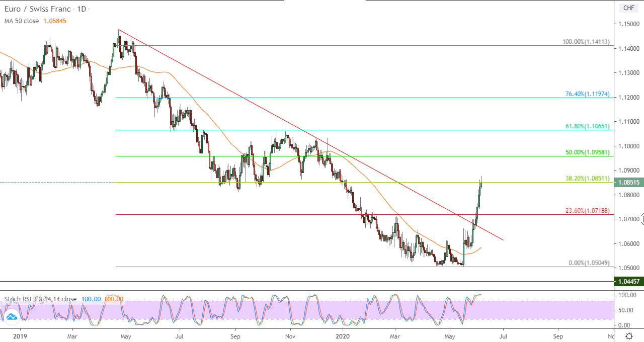Click 50.00 on the Stoch RSI scale
Viewport: 644px width, 342px height.
pos(626,310)
